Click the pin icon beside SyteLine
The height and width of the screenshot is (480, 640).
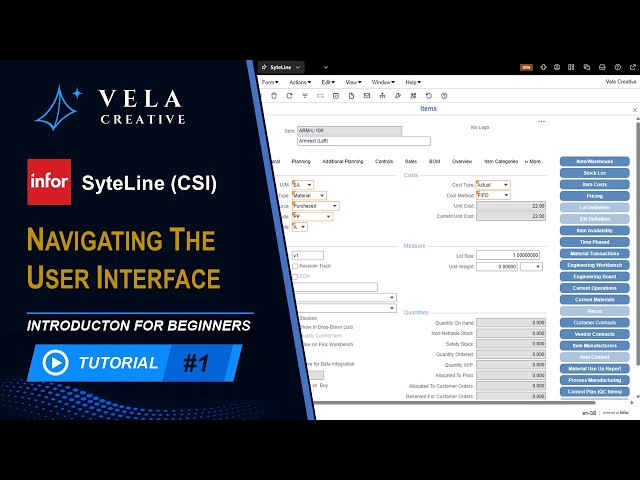point(264,67)
